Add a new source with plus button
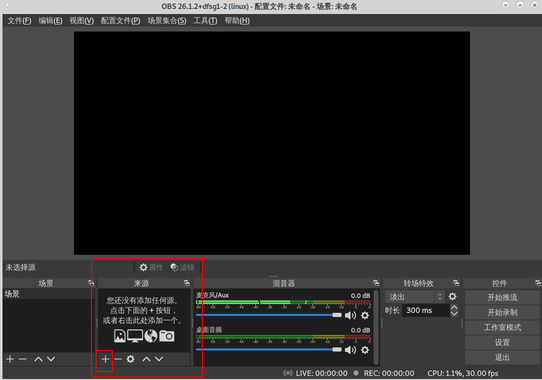The image size is (542, 380). click(x=105, y=359)
